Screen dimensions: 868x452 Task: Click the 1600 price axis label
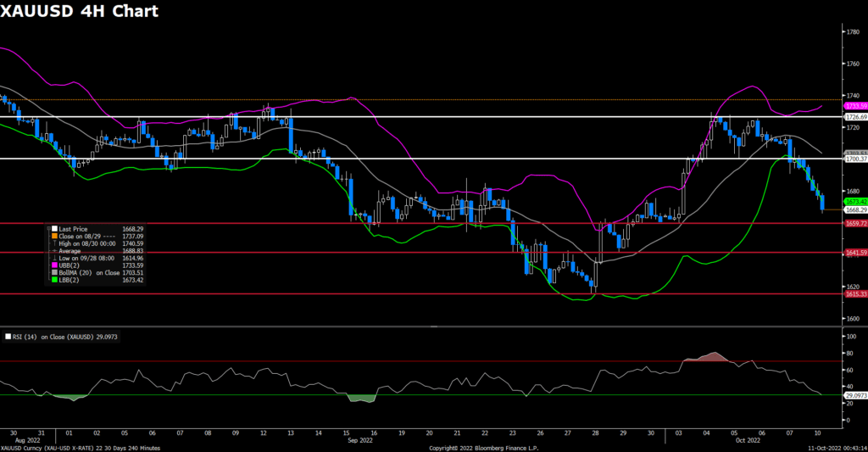pos(852,319)
